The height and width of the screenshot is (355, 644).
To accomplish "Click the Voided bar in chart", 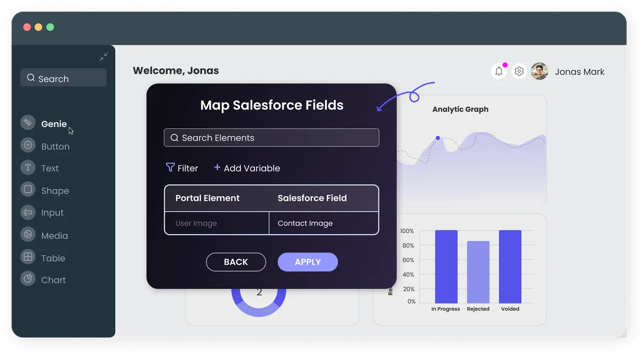I will tap(510, 267).
